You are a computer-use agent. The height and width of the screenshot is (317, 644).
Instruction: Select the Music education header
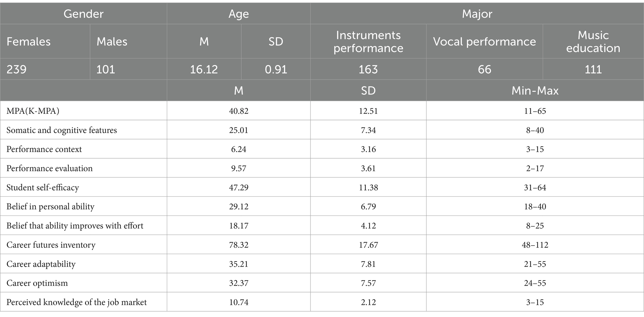tap(593, 41)
